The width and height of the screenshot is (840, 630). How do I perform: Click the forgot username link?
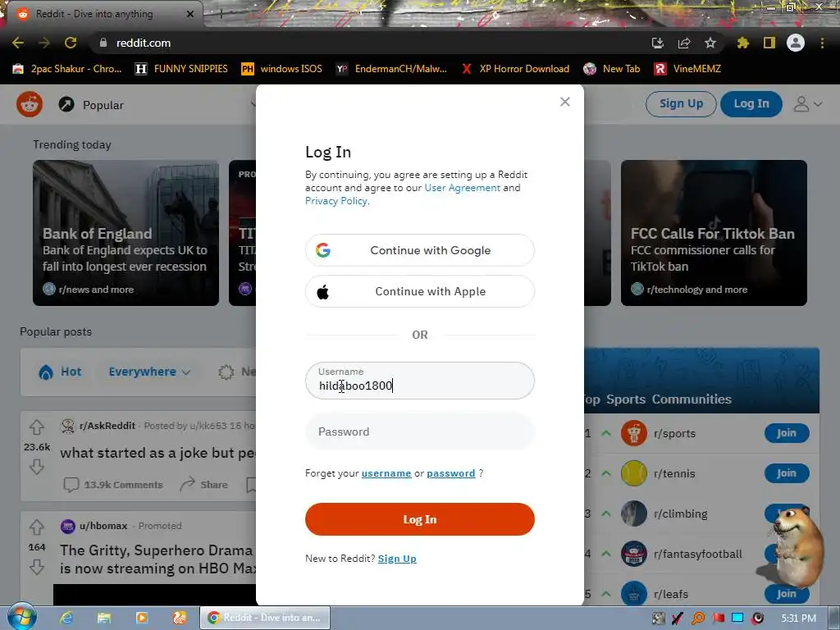click(386, 473)
